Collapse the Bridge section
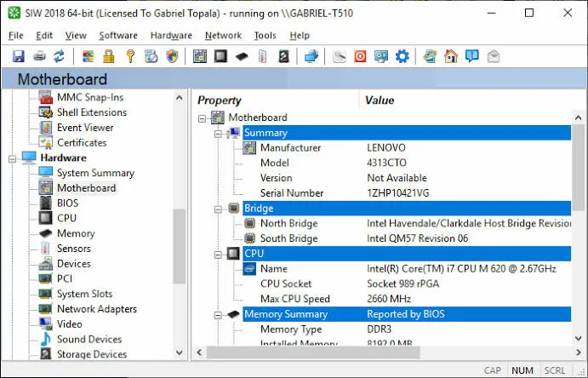Screen dimensions: 588x378 click(x=218, y=209)
